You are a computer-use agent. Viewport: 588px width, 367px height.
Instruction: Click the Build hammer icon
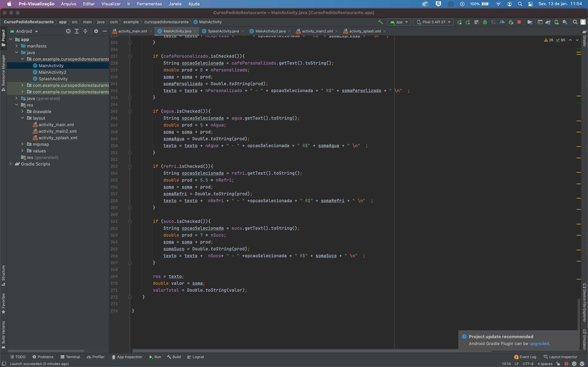click(380, 22)
